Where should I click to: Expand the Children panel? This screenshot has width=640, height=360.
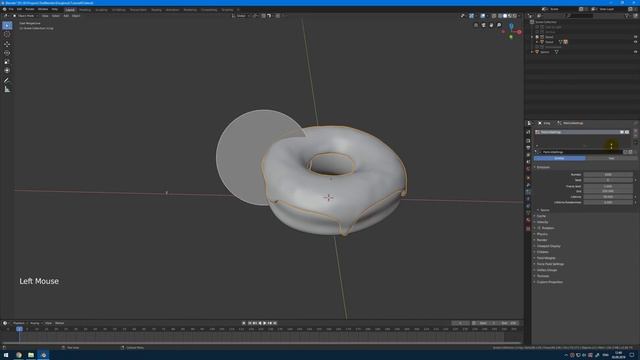point(542,252)
